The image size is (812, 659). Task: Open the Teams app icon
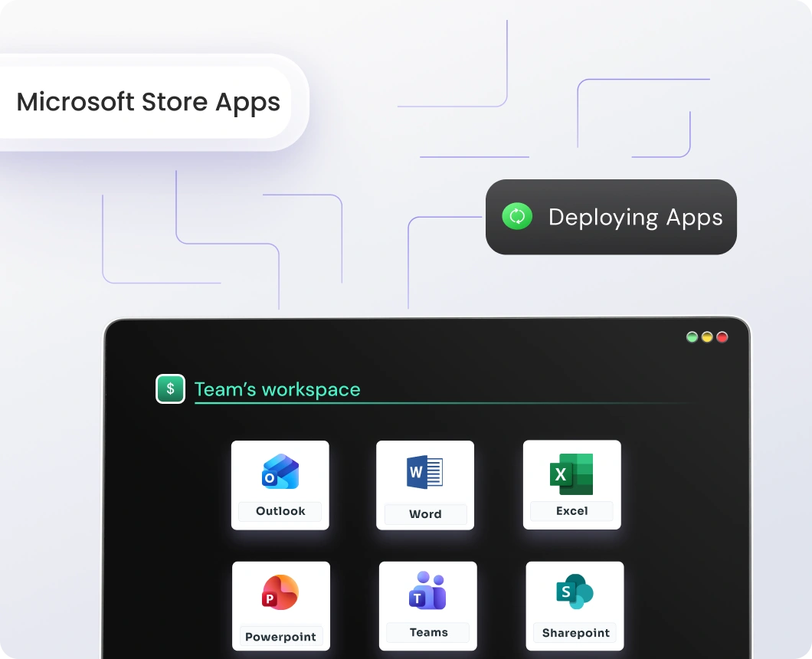pyautogui.click(x=427, y=590)
